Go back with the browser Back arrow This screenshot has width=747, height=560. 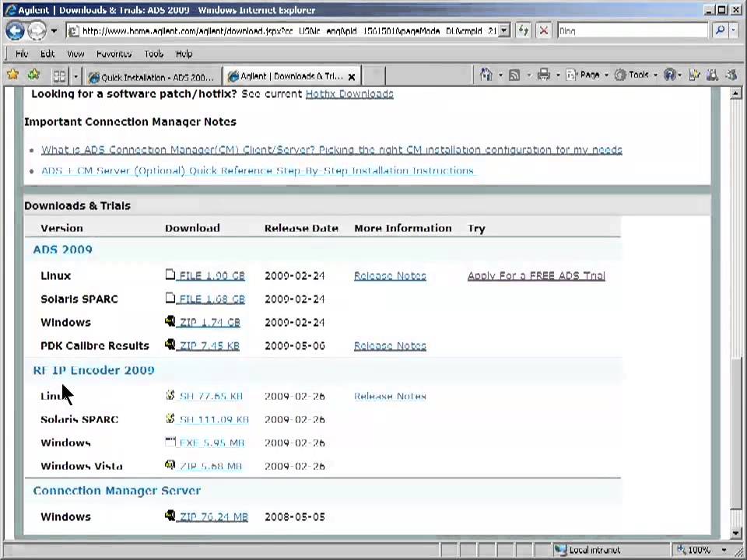point(16,31)
